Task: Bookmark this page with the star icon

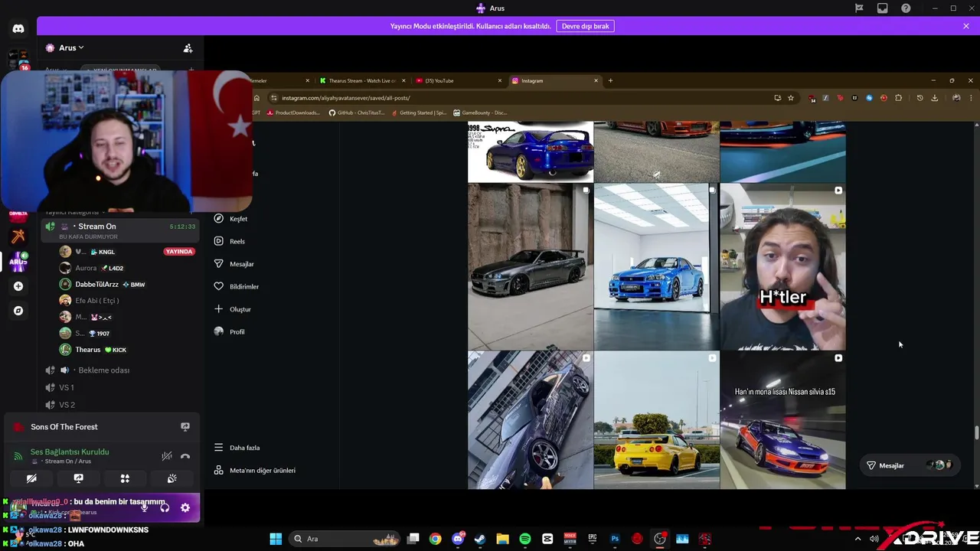Action: (791, 98)
